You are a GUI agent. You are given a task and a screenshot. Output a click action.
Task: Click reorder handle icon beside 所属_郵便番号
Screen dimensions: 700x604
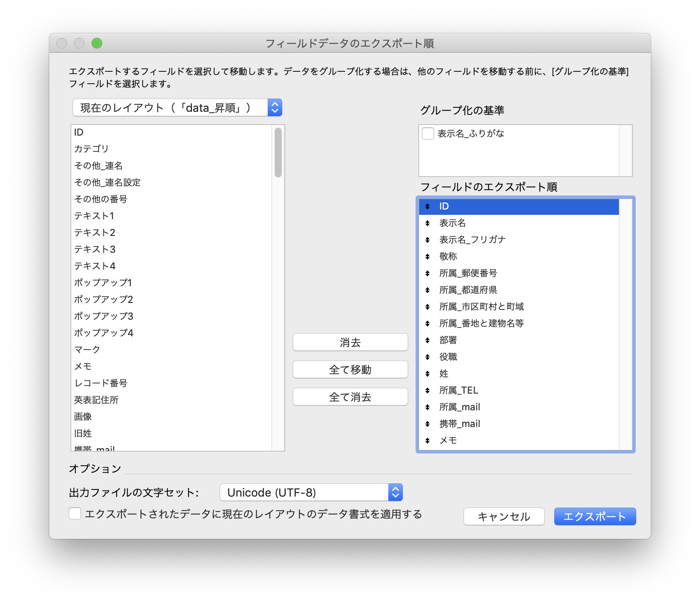[x=427, y=273]
